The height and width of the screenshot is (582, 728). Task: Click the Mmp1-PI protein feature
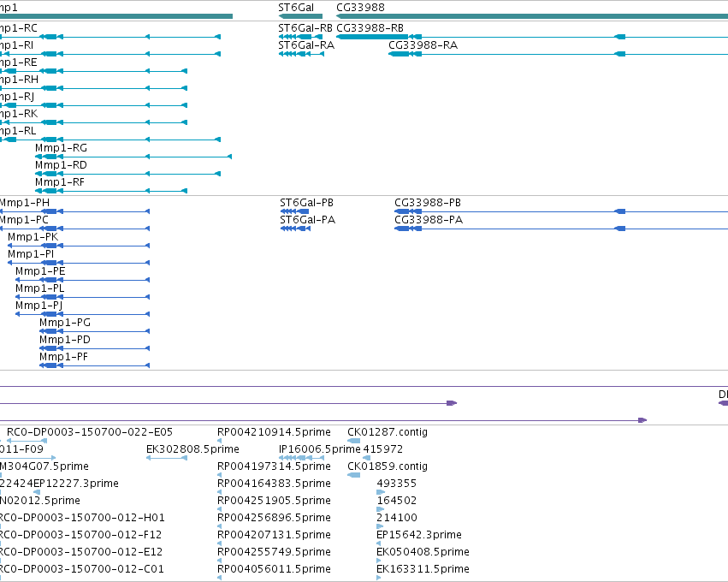pyautogui.click(x=79, y=263)
